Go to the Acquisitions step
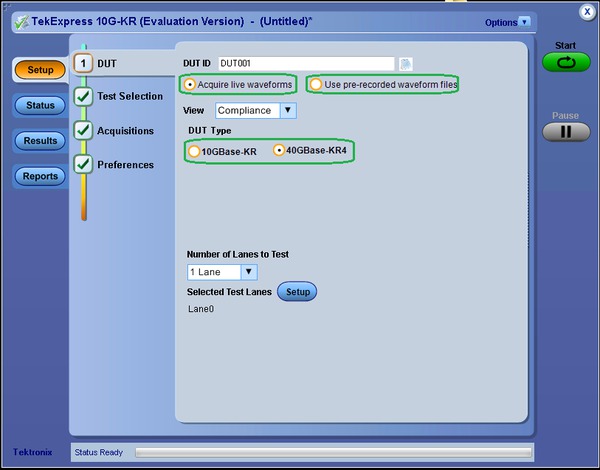Viewport: 600px width, 470px height. point(125,131)
